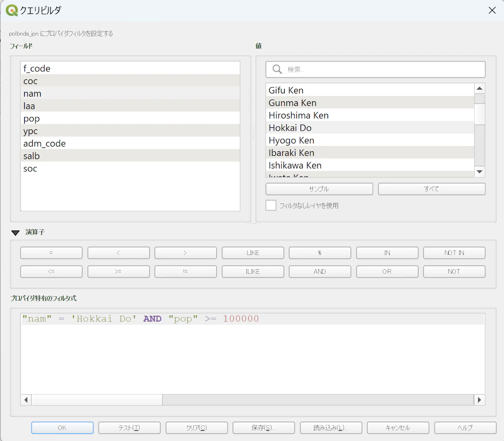The image size is (504, 441).
Task: Select the nam field
Action: point(130,93)
